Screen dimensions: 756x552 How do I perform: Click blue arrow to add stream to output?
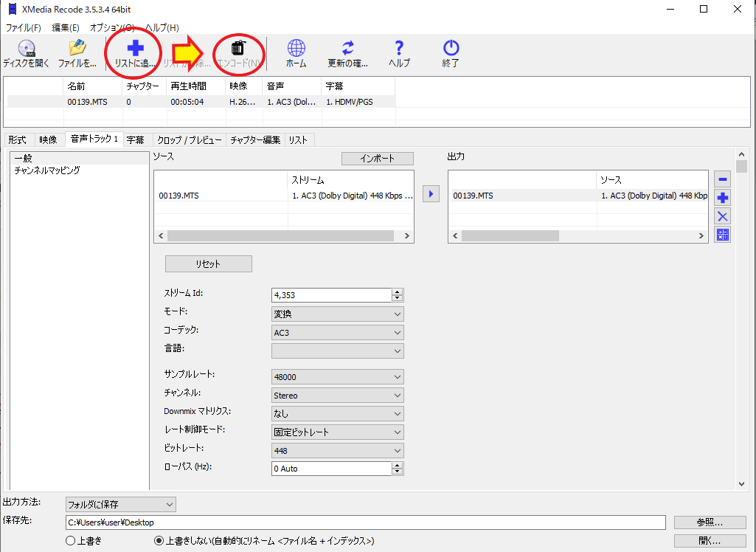pyautogui.click(x=431, y=194)
